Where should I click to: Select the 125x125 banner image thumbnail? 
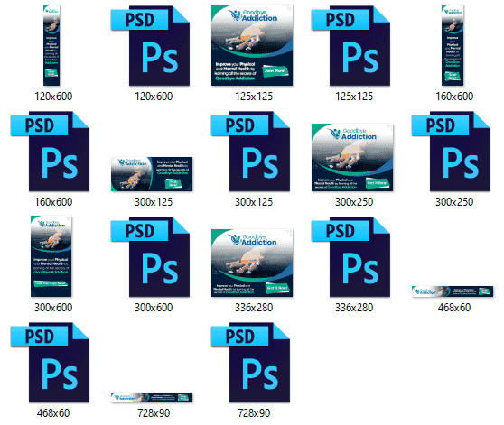[252, 45]
